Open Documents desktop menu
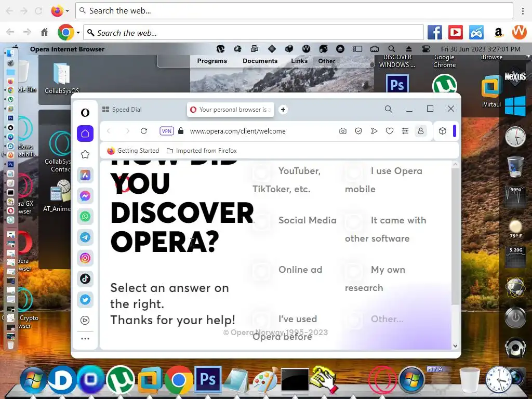Screen dimensions: 532x399 (x=260, y=61)
